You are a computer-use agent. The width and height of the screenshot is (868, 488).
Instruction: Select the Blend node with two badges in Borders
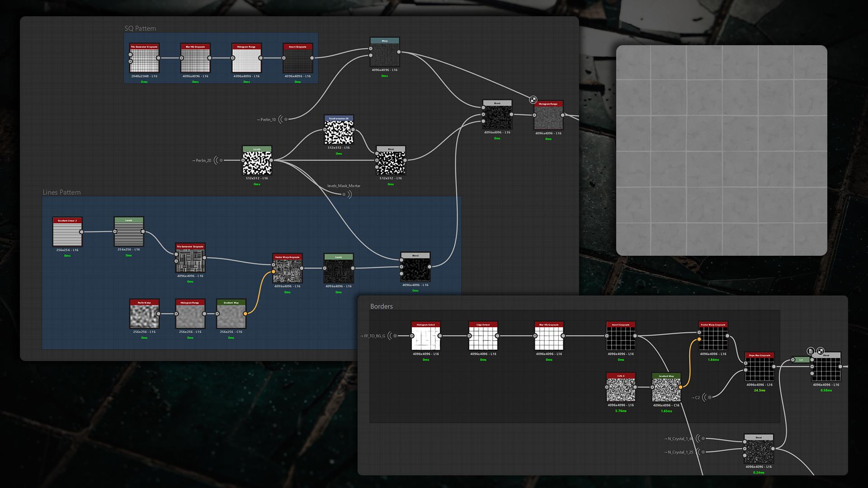[x=826, y=366]
